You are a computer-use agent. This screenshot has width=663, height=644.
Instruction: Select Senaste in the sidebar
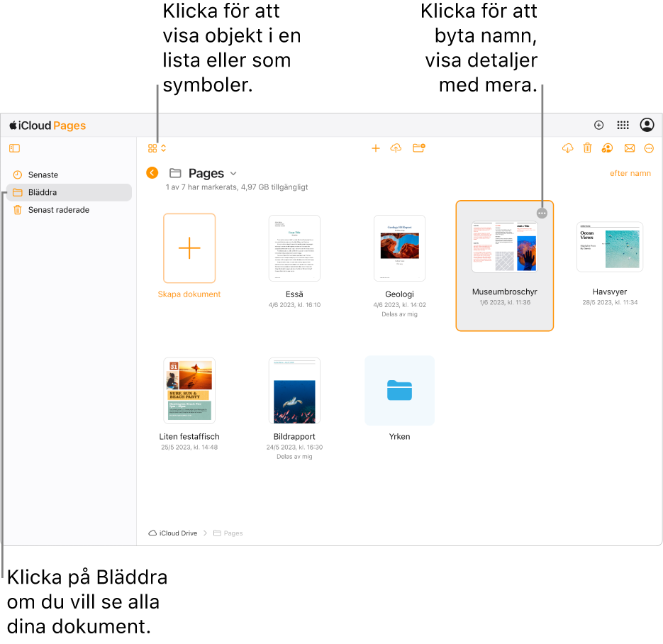point(69,174)
